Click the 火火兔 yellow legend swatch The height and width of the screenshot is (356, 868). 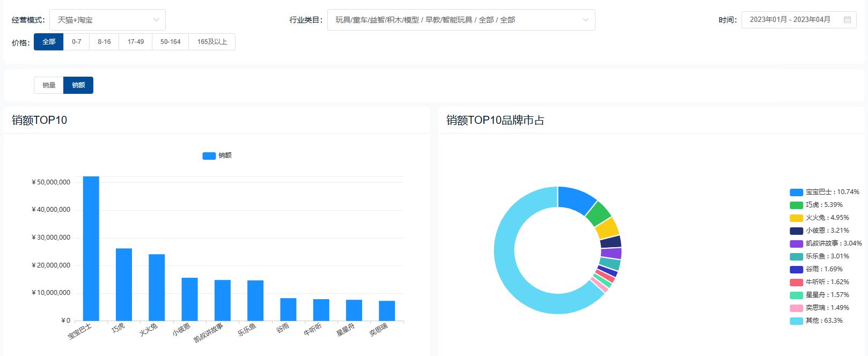[x=796, y=218]
